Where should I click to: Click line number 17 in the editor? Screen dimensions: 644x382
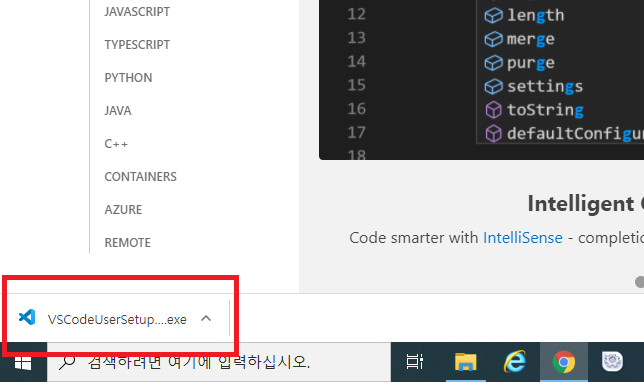356,132
